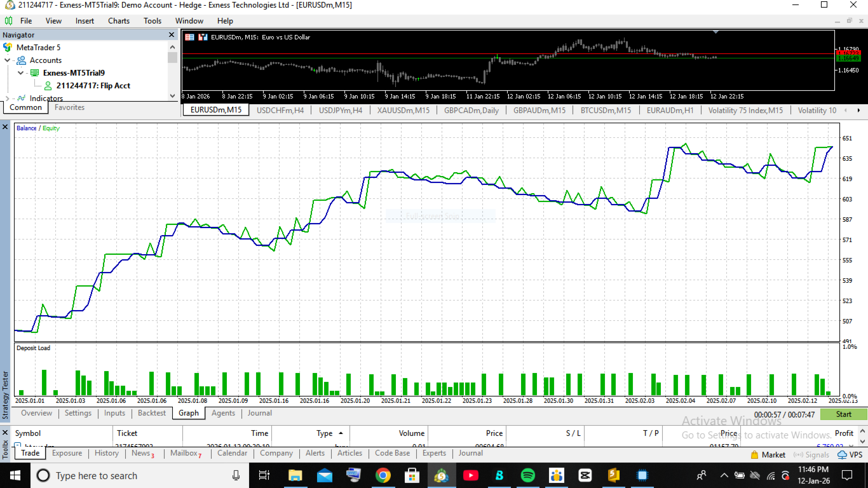868x488 pixels.
Task: Click the microphone icon in search box
Action: 236,475
